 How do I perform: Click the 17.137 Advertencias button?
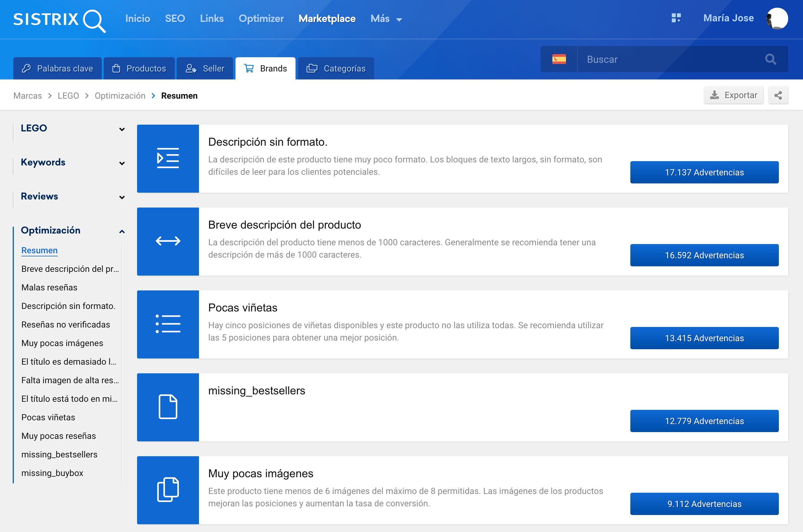[704, 172]
